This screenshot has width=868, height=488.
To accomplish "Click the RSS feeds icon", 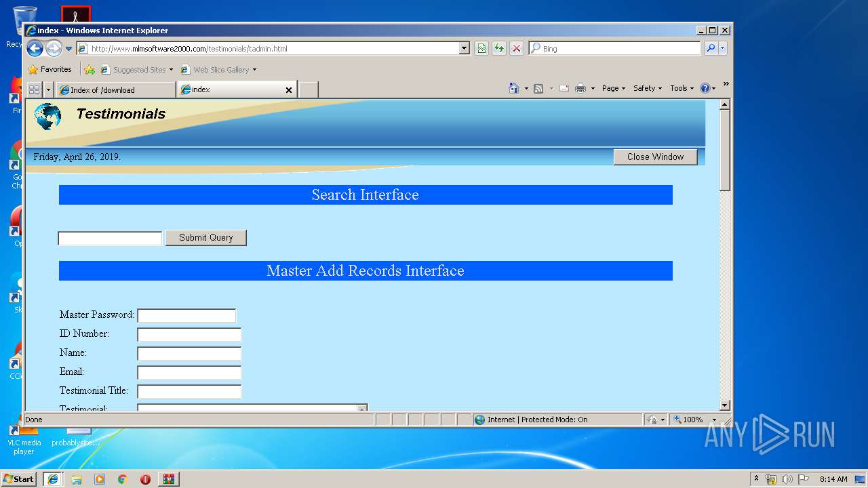I will pos(538,88).
